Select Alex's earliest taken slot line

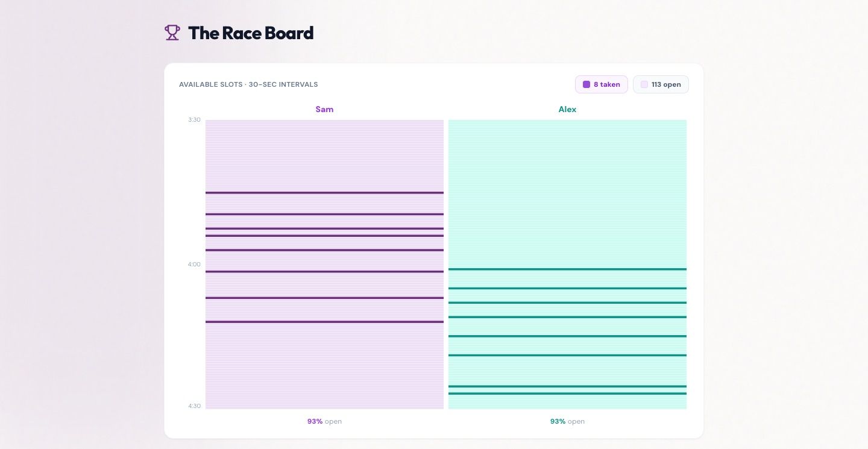pos(567,269)
